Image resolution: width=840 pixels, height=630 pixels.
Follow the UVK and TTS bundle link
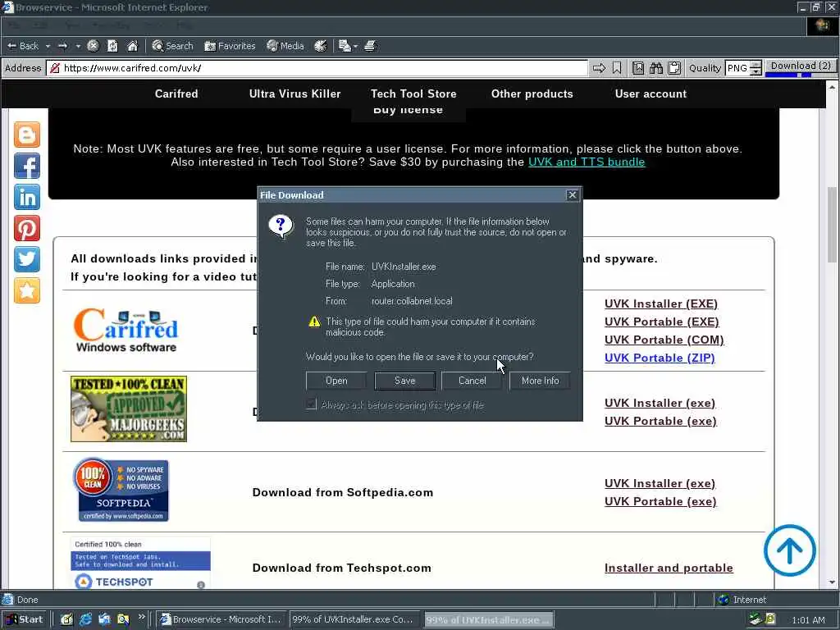pyautogui.click(x=587, y=162)
